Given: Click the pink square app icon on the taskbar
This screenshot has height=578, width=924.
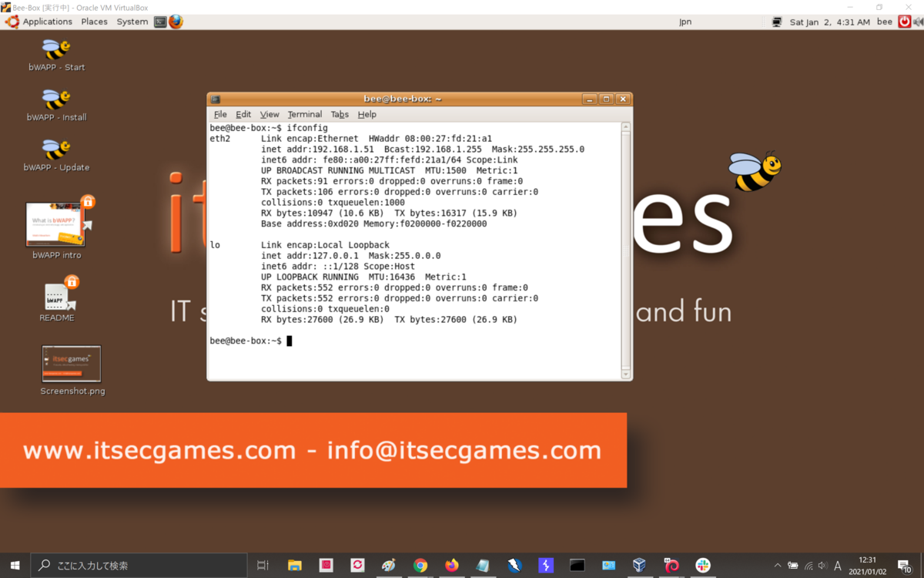Looking at the screenshot, I should pyautogui.click(x=326, y=565).
